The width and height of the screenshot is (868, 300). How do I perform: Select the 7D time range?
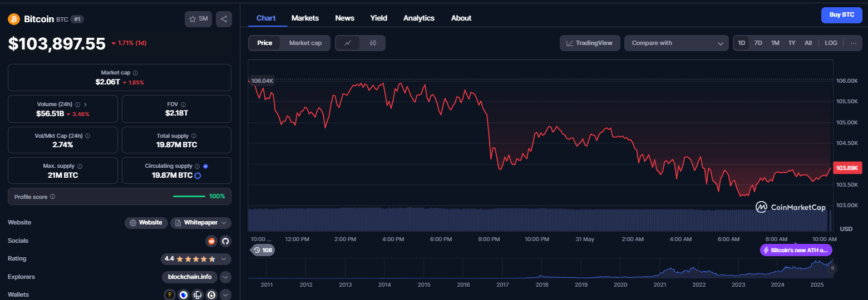pyautogui.click(x=758, y=43)
